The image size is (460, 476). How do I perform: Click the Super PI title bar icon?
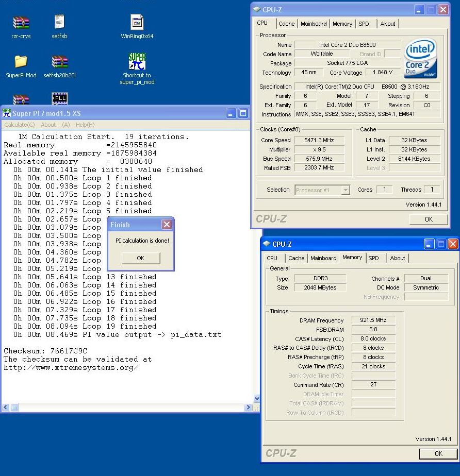tap(6, 113)
